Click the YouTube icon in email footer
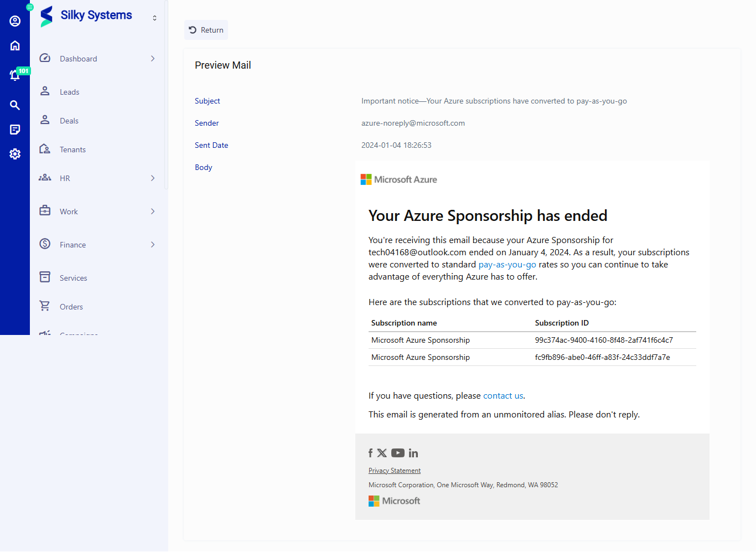The width and height of the screenshot is (756, 552). point(397,453)
